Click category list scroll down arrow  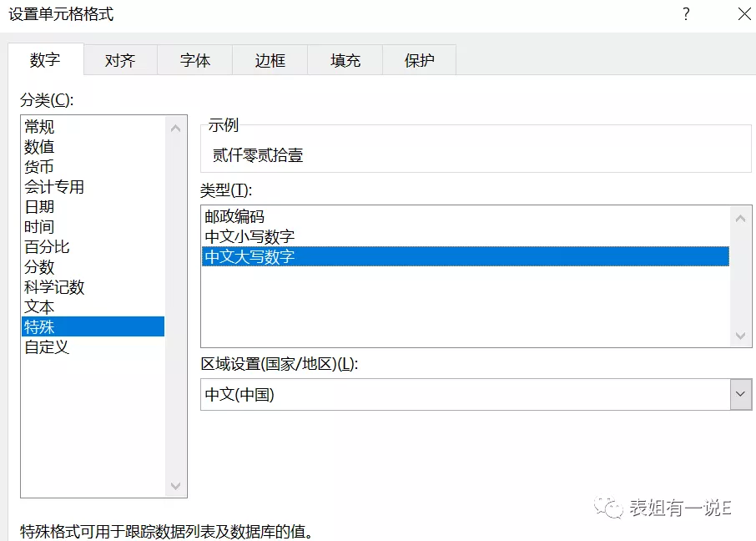pyautogui.click(x=175, y=486)
